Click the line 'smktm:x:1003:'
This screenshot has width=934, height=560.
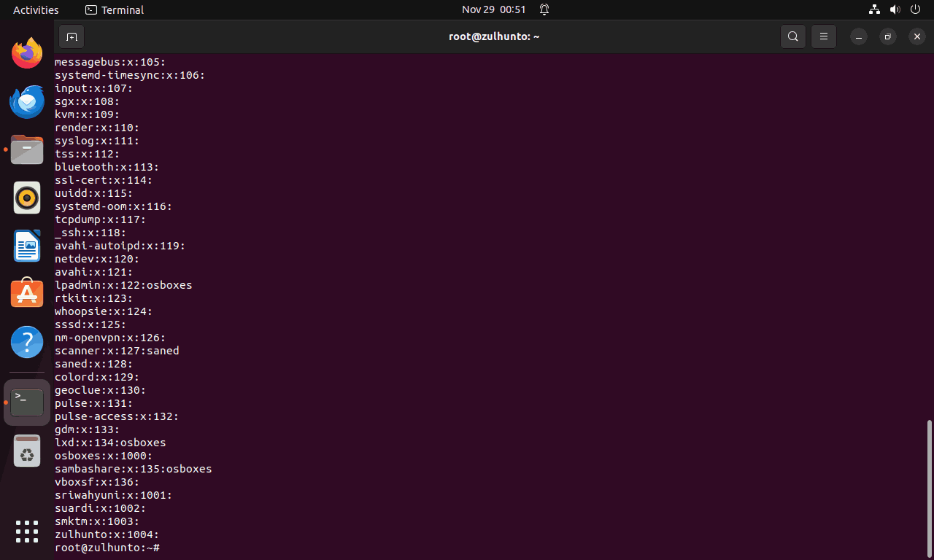(97, 521)
